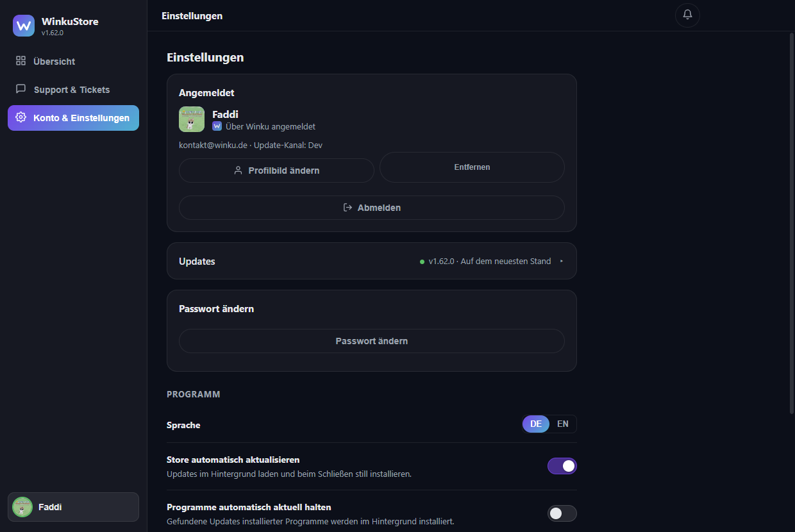Click the logout arrow icon in Abmelden
Image resolution: width=795 pixels, height=532 pixels.
pos(348,208)
